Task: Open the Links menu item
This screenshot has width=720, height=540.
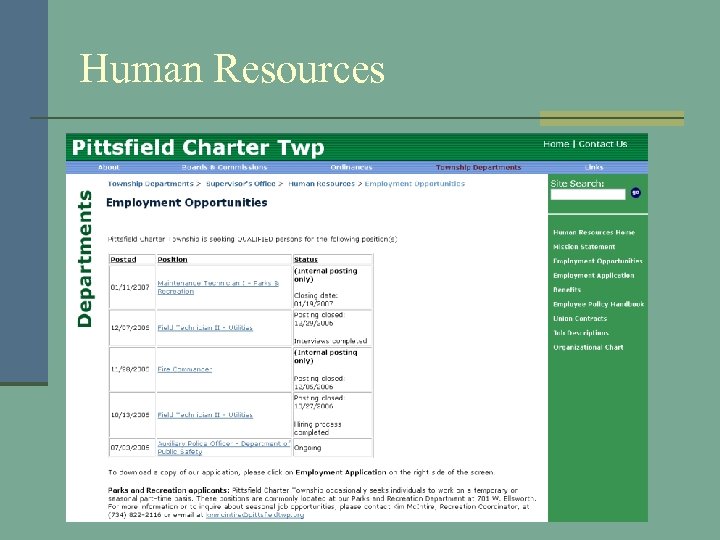Action: point(594,167)
